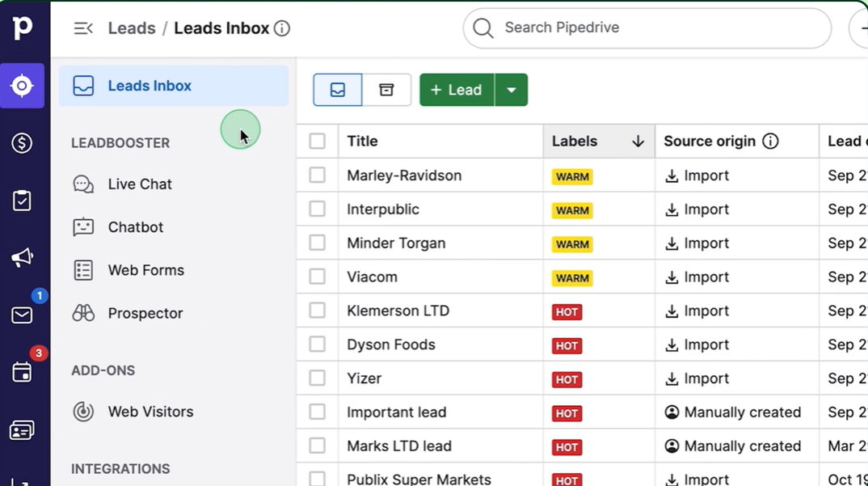Click HOT label on Dyson Foods row
Screen dimensions: 868x486
pyautogui.click(x=567, y=346)
